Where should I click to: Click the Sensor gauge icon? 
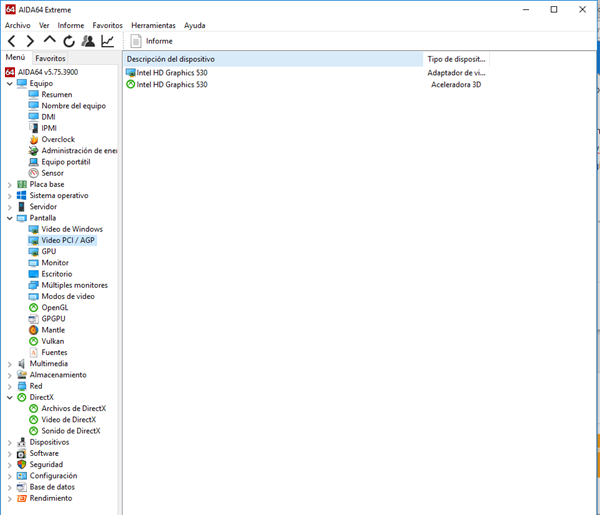pyautogui.click(x=34, y=173)
